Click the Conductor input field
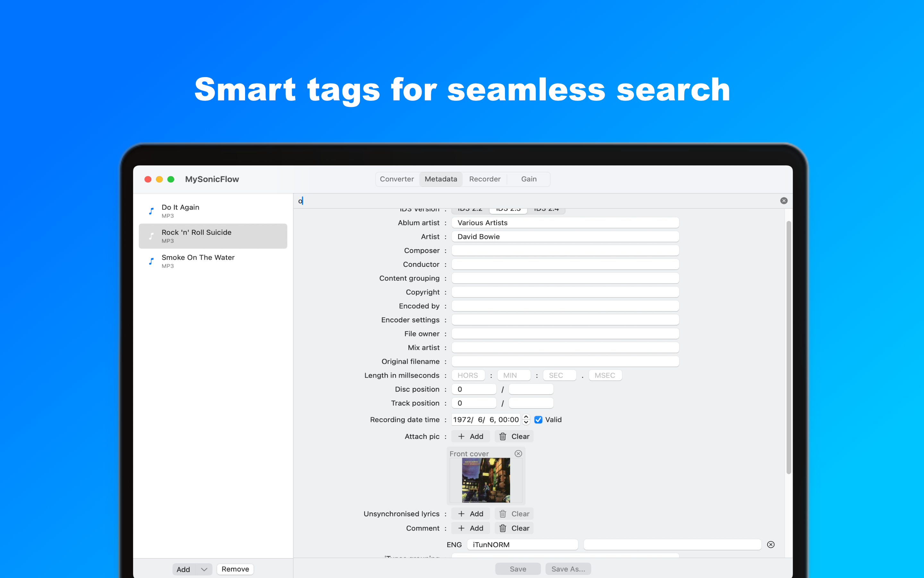 point(565,264)
